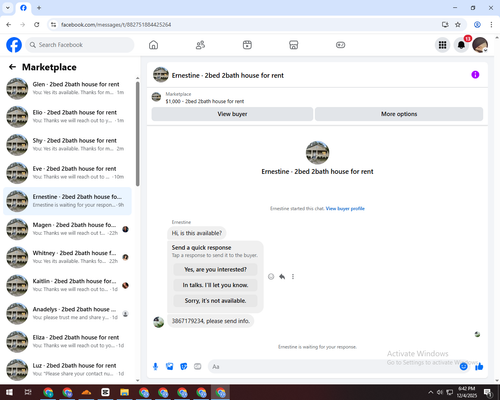Open the notifications bell
500x400 pixels.
[461, 45]
